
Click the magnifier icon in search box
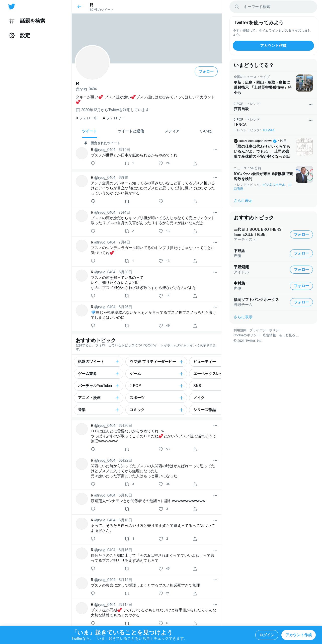click(236, 7)
